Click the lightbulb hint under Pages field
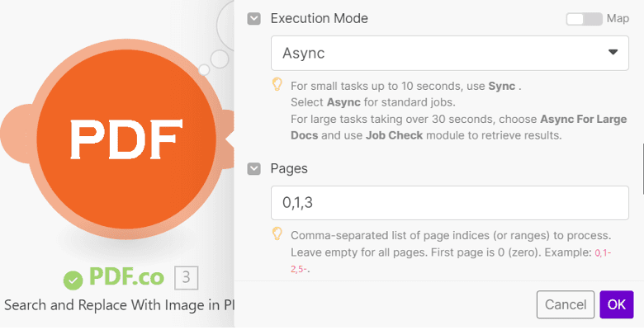This screenshot has height=330, width=644. (277, 234)
